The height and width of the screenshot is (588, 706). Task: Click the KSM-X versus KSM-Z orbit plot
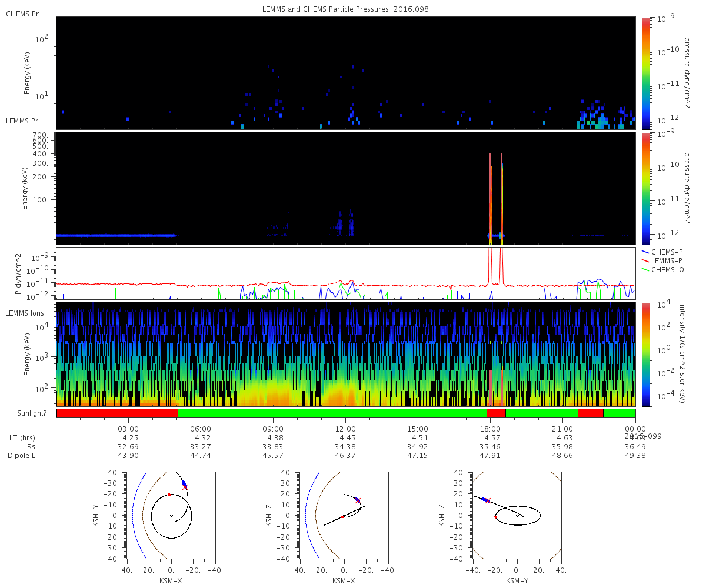coord(344,514)
